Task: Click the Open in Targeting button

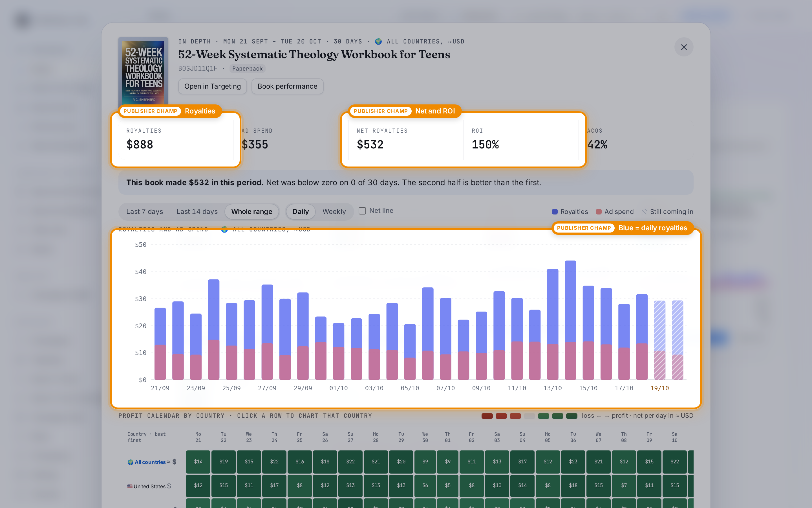Action: [212, 86]
